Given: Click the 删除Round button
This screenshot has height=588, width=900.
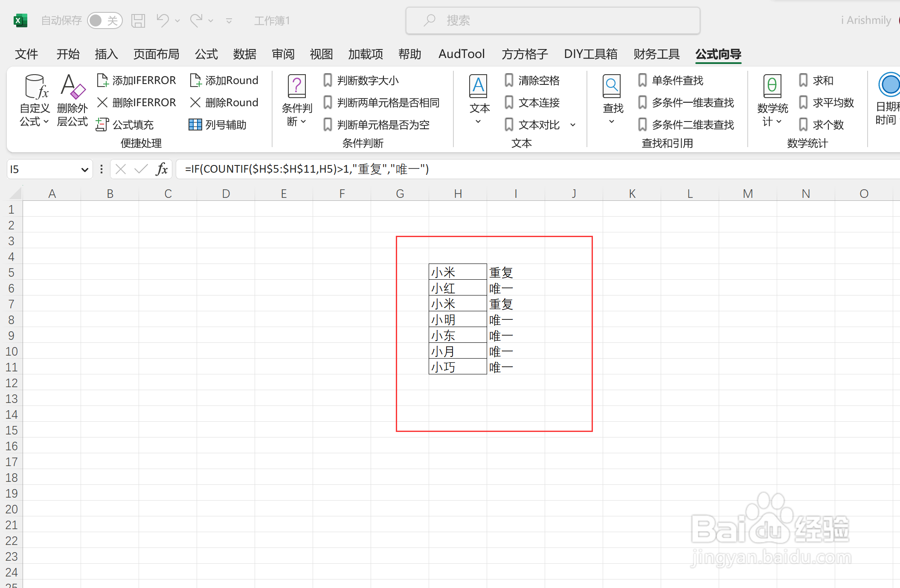Looking at the screenshot, I should (x=224, y=102).
